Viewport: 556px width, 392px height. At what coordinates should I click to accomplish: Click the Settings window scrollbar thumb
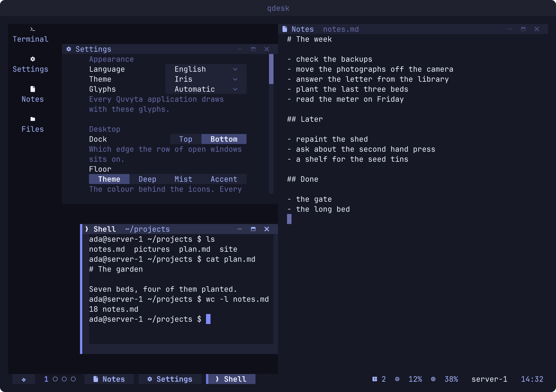271,69
